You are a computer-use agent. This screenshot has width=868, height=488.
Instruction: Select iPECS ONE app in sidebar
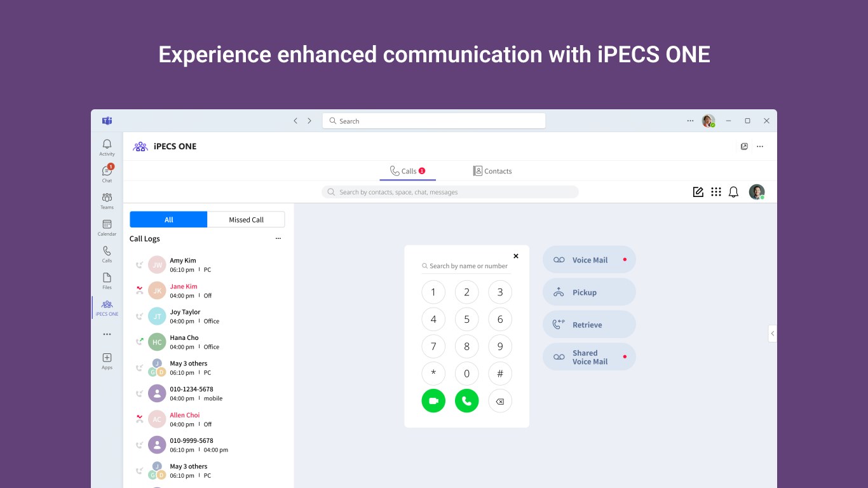point(107,308)
